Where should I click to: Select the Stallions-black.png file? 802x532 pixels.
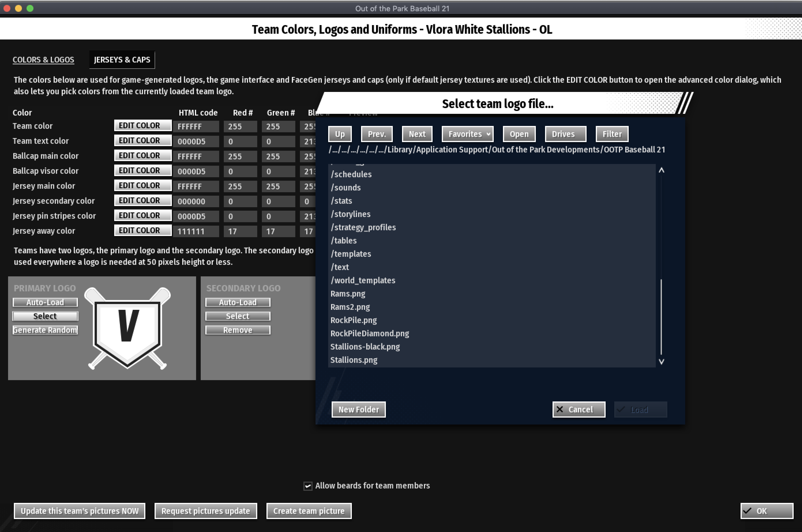tap(365, 347)
